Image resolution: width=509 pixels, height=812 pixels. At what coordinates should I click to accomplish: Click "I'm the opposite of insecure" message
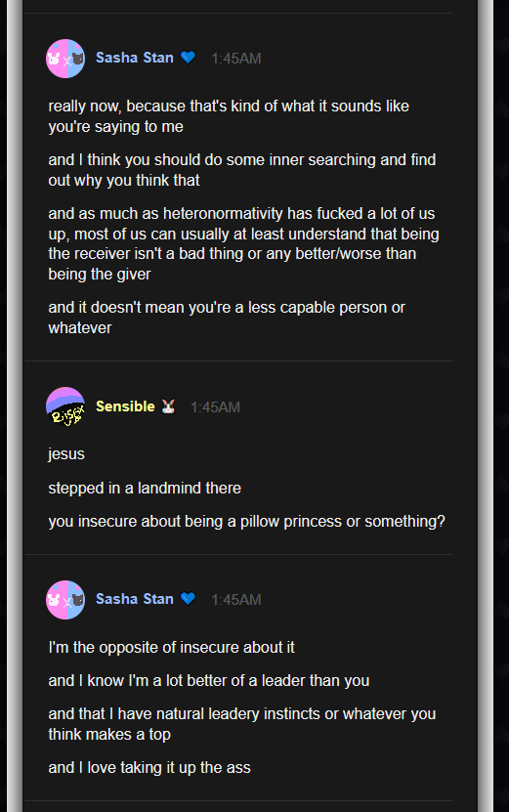[171, 647]
